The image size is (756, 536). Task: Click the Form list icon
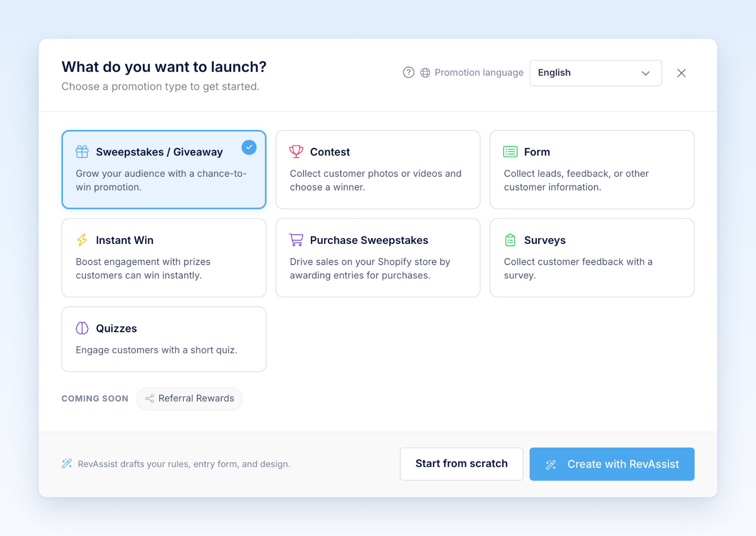click(x=510, y=152)
